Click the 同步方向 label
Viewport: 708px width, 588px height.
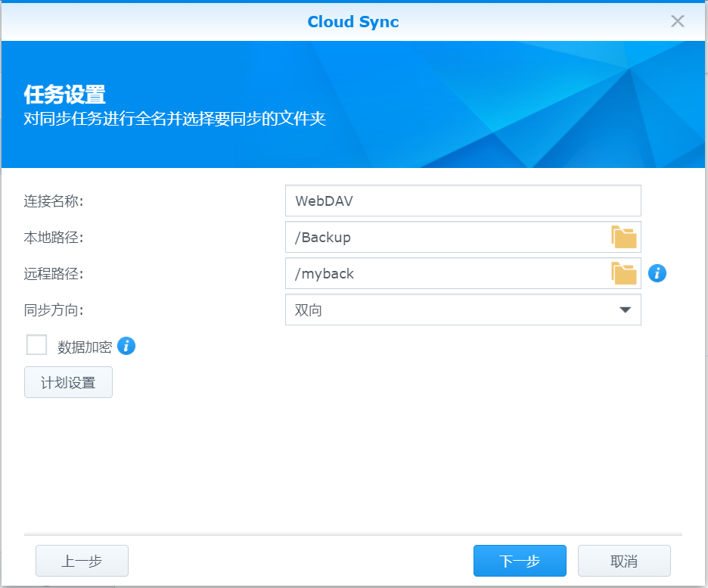(x=54, y=310)
